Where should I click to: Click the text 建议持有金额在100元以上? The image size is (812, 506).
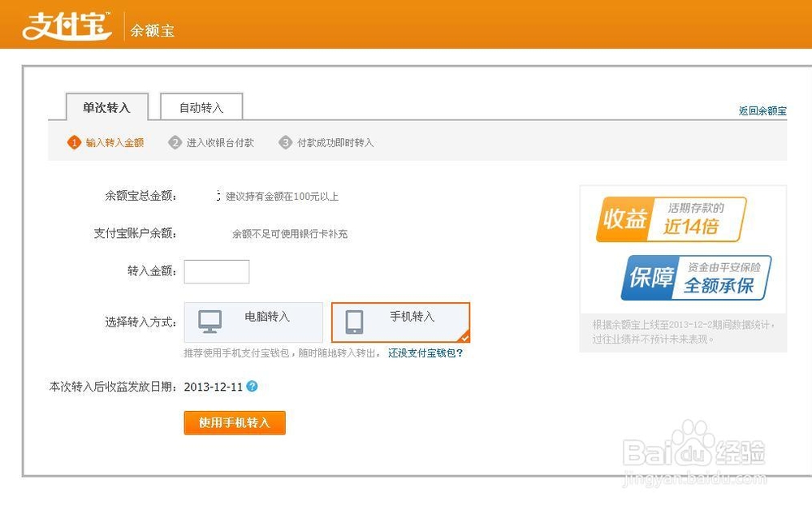tap(283, 197)
